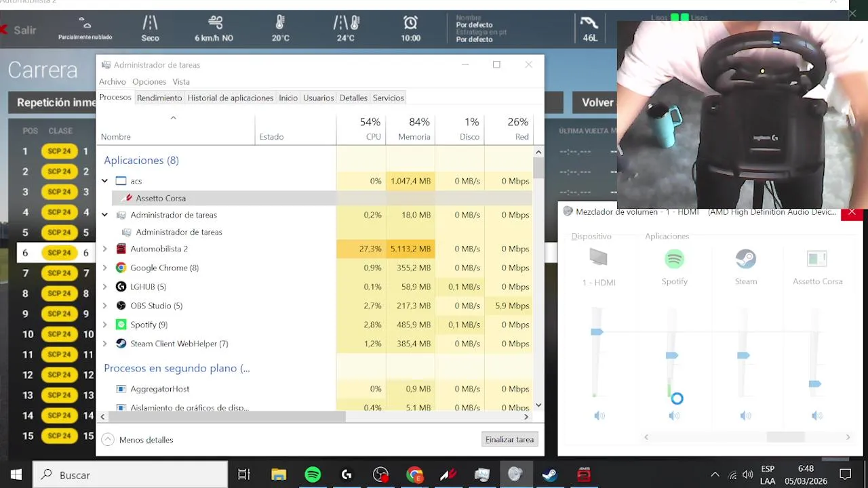This screenshot has width=868, height=488.
Task: Click the Spotify volume slider handle
Action: 672,355
